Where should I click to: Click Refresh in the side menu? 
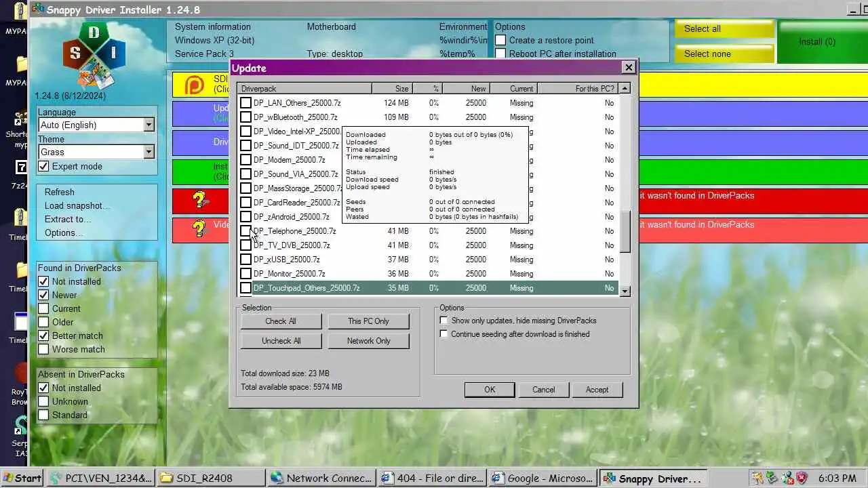coord(60,192)
